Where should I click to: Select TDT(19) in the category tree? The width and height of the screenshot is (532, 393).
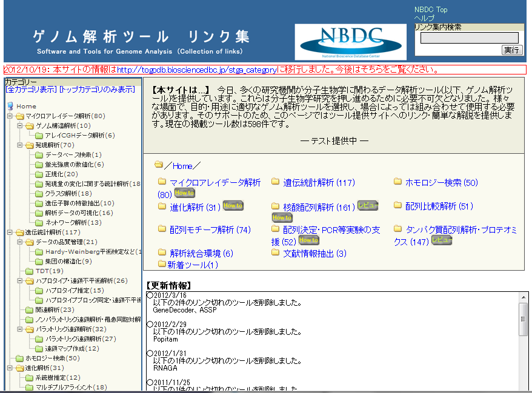click(x=49, y=271)
